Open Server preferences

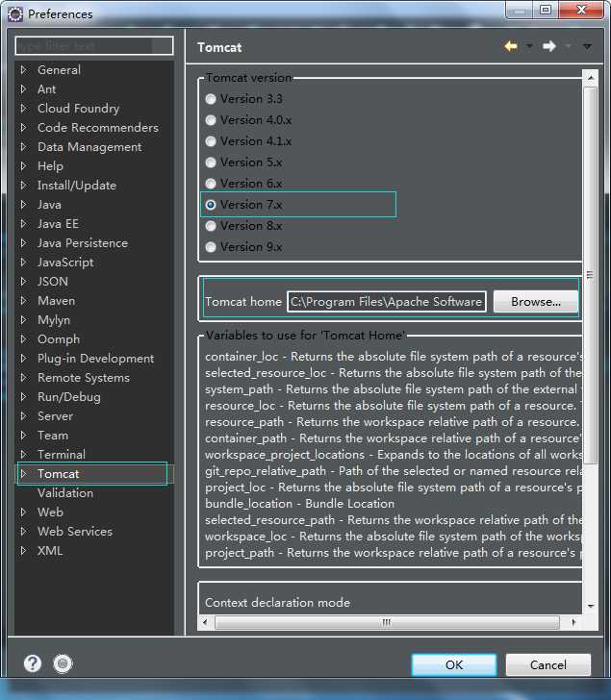point(56,416)
